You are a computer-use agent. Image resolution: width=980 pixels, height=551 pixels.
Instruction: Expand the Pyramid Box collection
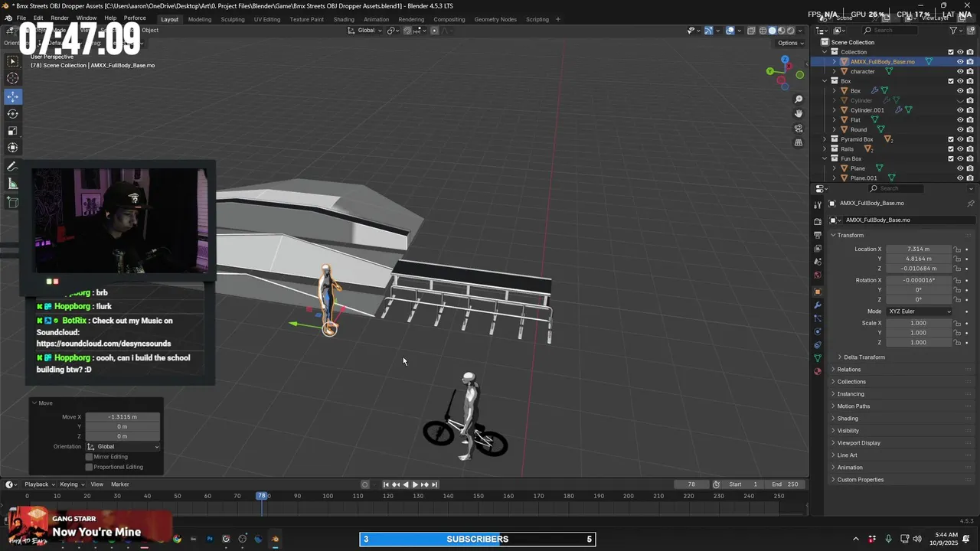coord(825,139)
